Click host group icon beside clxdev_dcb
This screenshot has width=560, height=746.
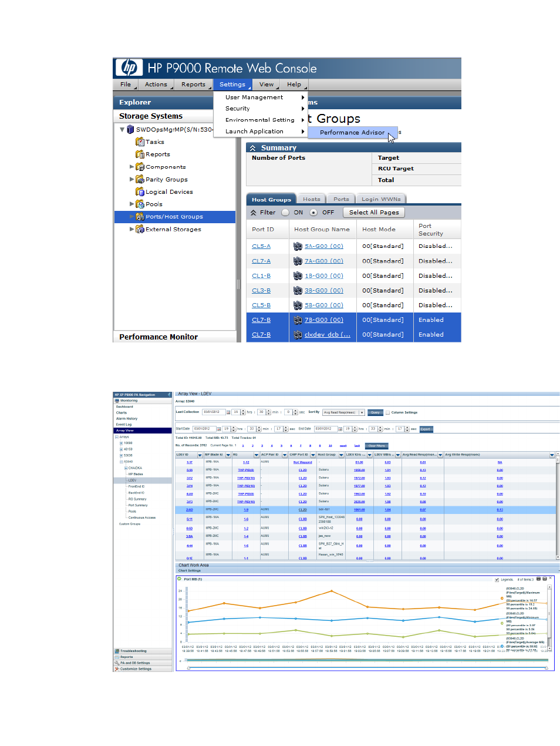pos(298,335)
